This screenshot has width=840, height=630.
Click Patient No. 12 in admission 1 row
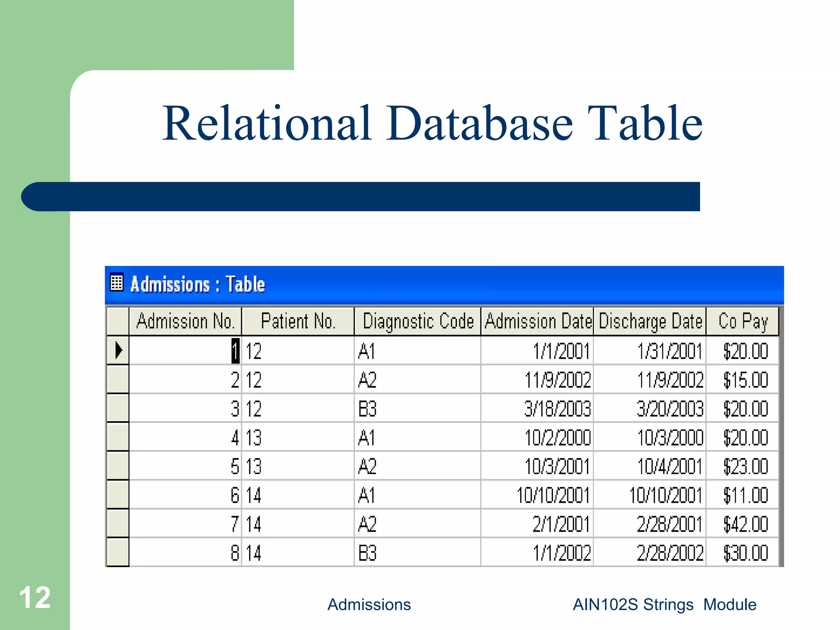298,351
